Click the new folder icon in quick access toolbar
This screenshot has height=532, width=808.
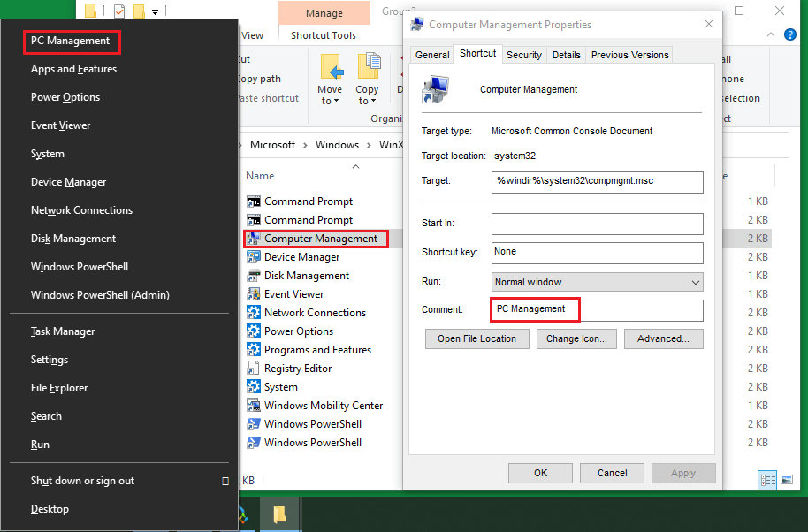click(139, 11)
